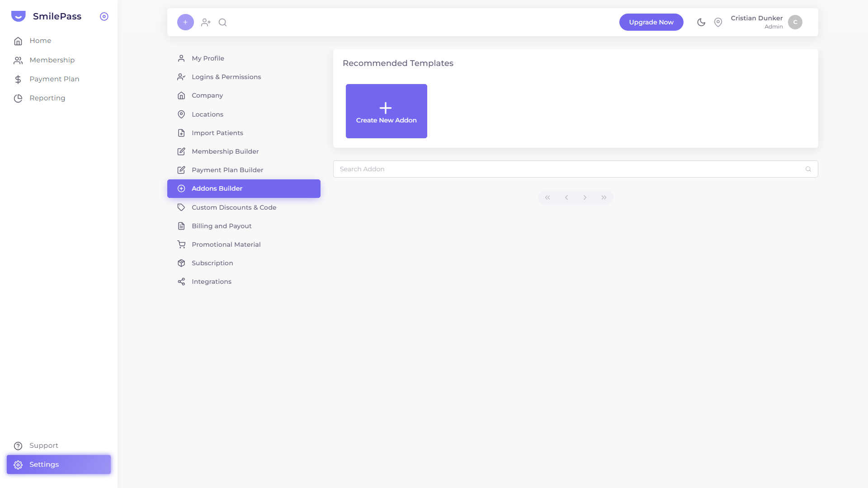Click the Settings gear icon
This screenshot has height=488, width=868.
(18, 465)
